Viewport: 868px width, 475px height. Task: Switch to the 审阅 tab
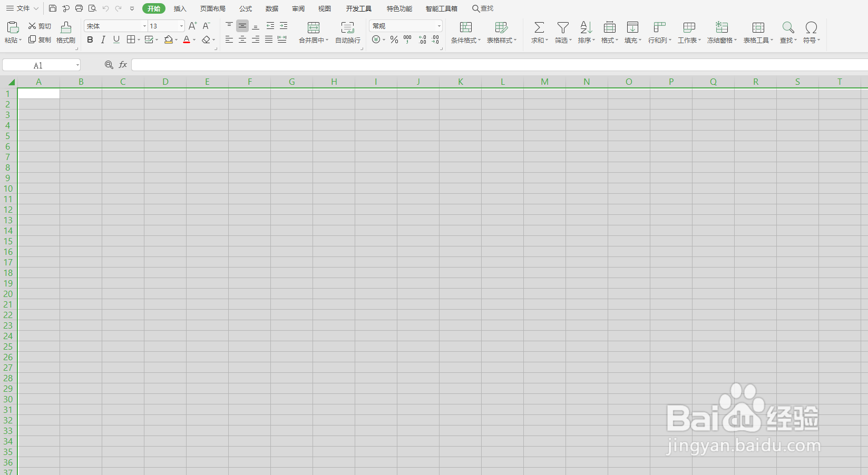(298, 8)
